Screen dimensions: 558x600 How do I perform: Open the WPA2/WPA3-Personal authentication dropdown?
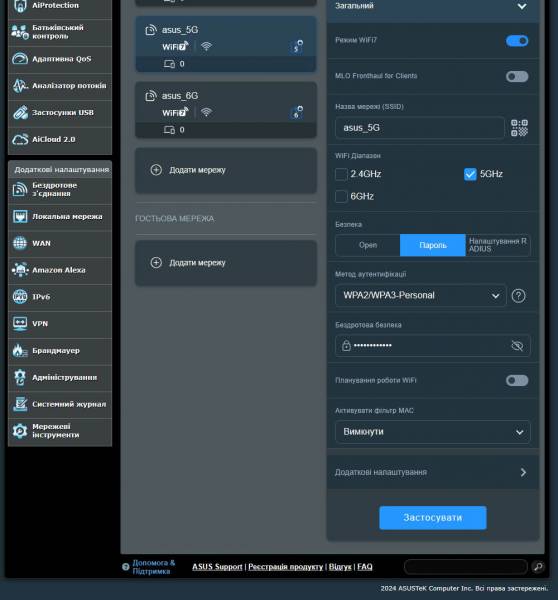tap(421, 295)
